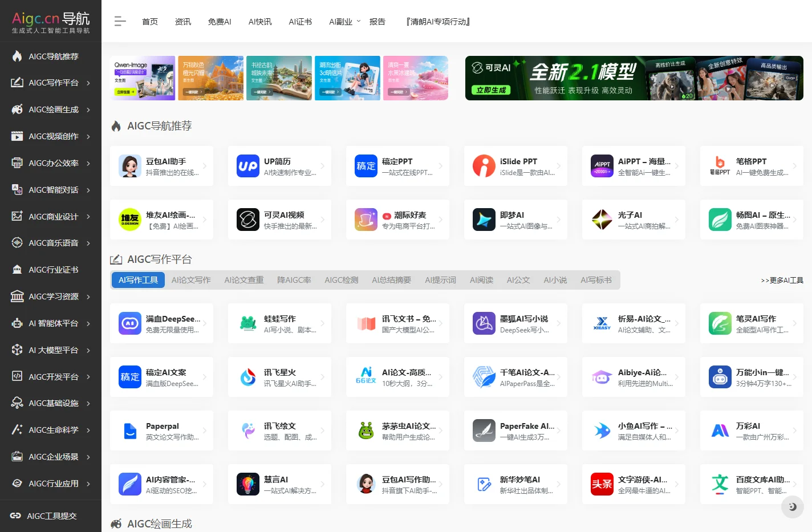812x532 pixels.
Task: Click the 潮际好麦 gradient icon
Action: coord(366,220)
